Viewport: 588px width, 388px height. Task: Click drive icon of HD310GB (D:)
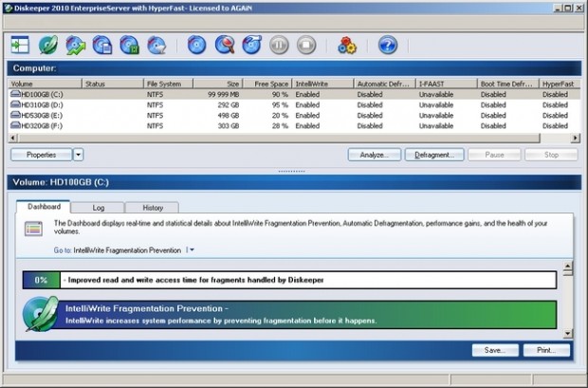(15, 104)
